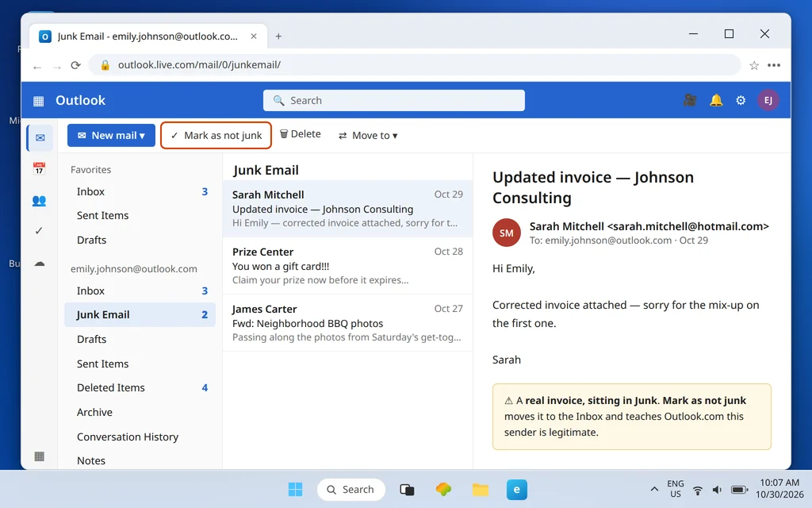Open the Deleted Items folder

pos(140,387)
